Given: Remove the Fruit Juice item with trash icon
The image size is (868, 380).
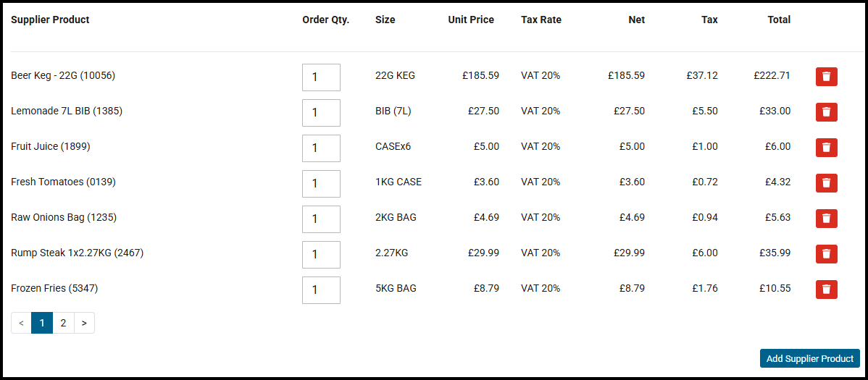Looking at the screenshot, I should pyautogui.click(x=826, y=148).
